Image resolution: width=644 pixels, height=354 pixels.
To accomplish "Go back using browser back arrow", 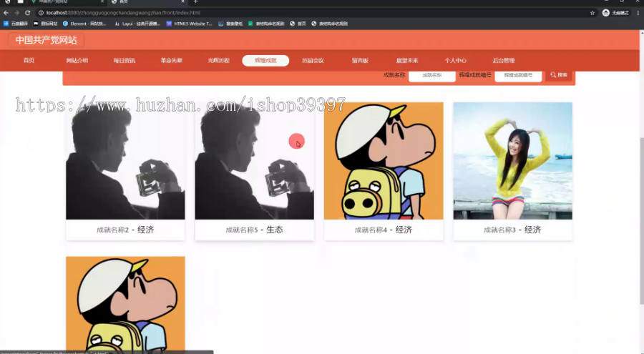I will tap(6, 13).
